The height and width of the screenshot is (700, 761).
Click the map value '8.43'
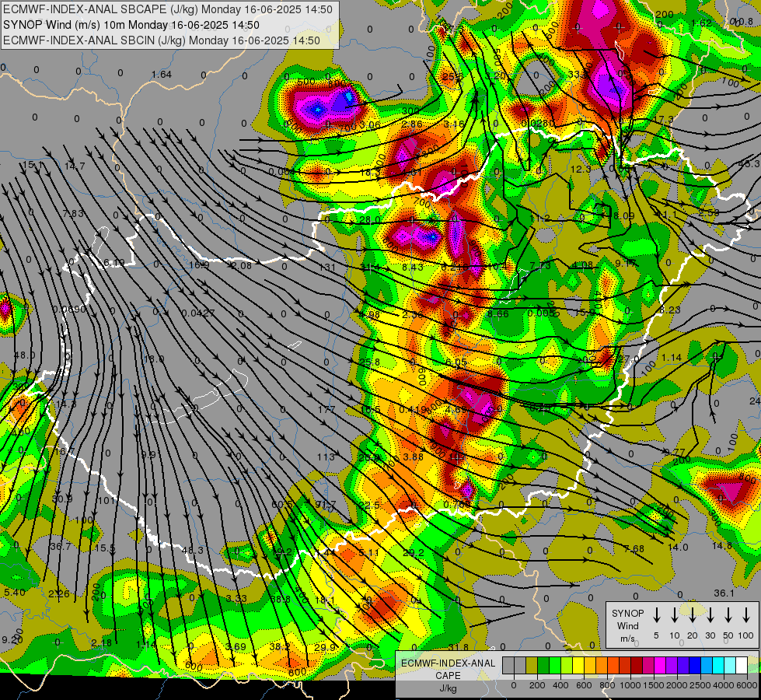coord(413,268)
